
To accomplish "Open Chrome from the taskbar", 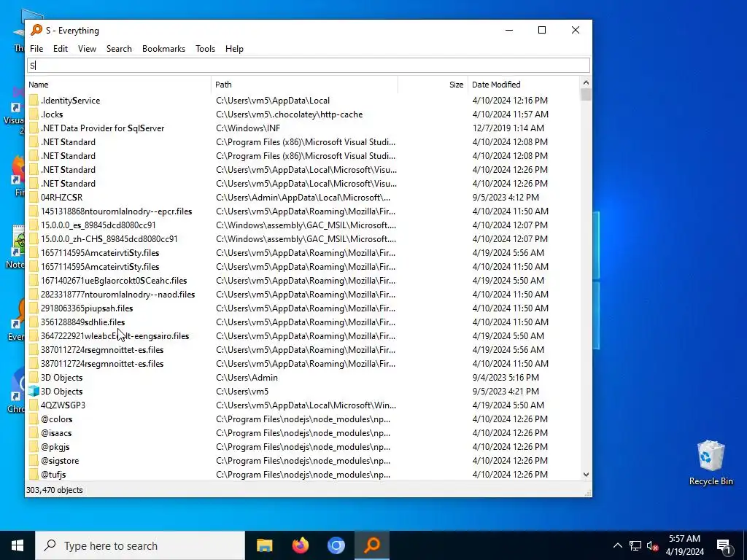I will [336, 545].
